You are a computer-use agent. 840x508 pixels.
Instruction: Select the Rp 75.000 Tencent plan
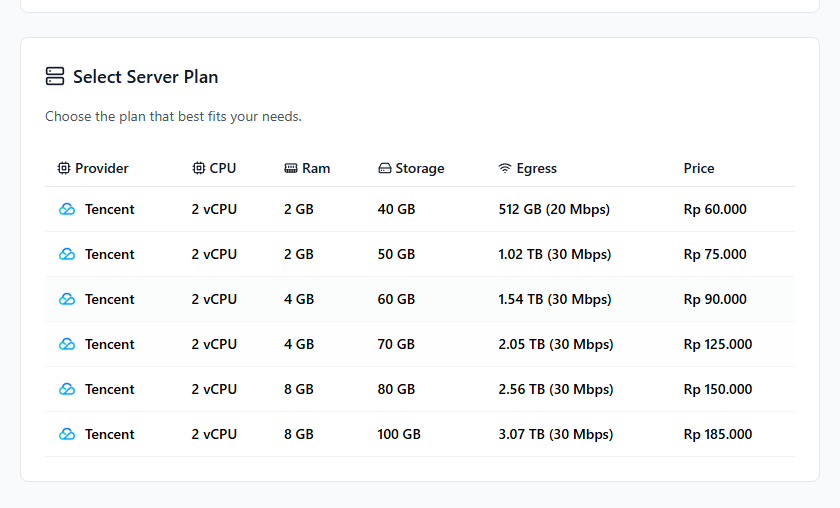click(x=420, y=254)
